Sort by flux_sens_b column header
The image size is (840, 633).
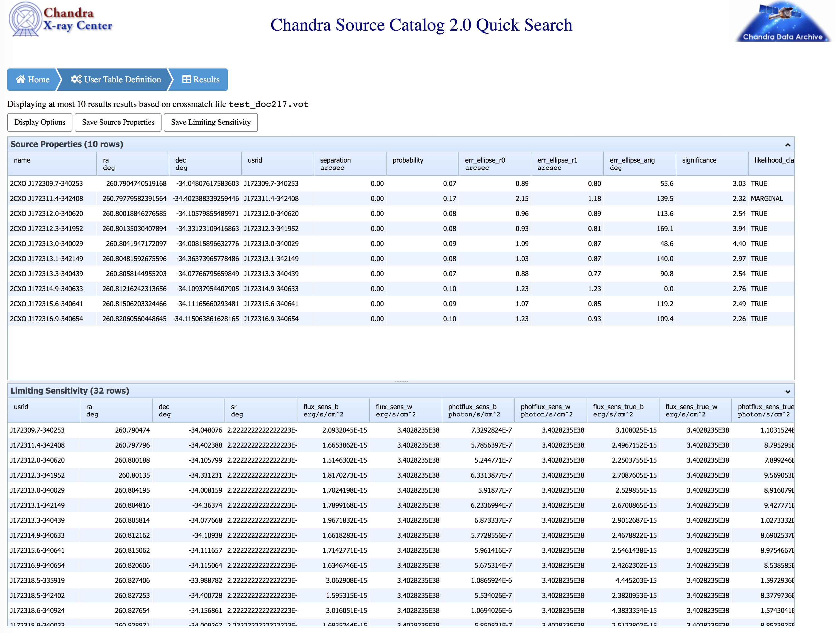333,411
